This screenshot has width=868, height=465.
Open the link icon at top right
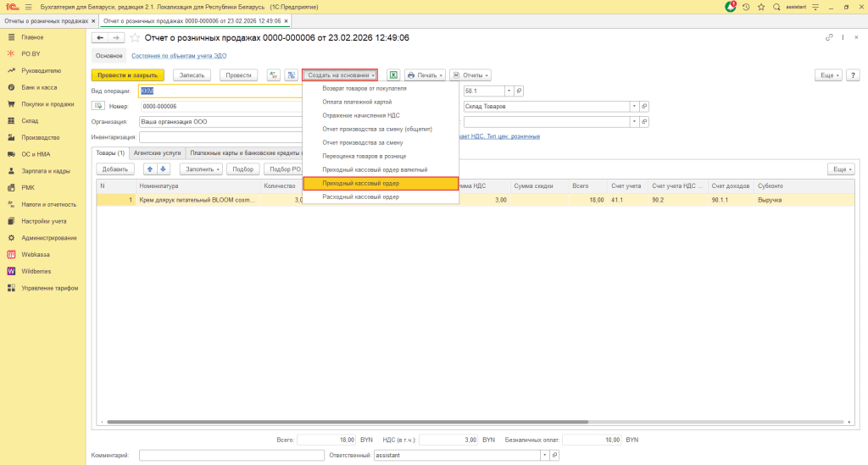829,38
